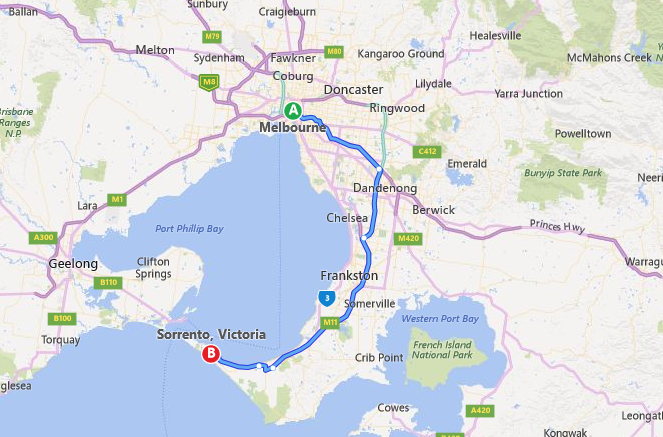Click the Sorrento, Victoria destination label
663x437 pixels.
coord(211,334)
